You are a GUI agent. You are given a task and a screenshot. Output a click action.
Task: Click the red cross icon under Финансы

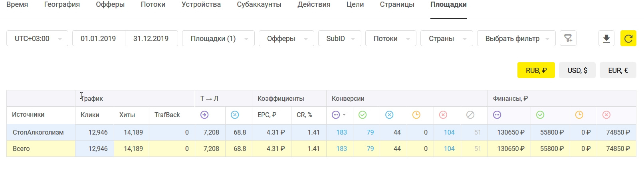pos(606,115)
